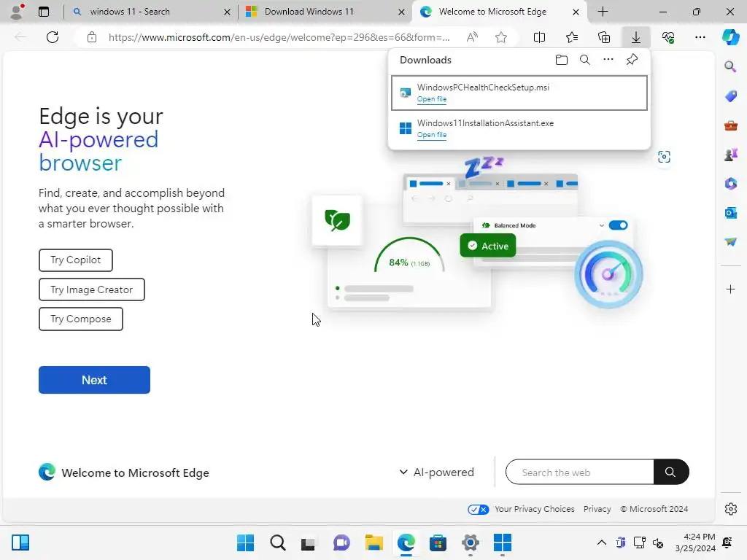The width and height of the screenshot is (747, 560).
Task: Open taskbar Search
Action: (278, 542)
